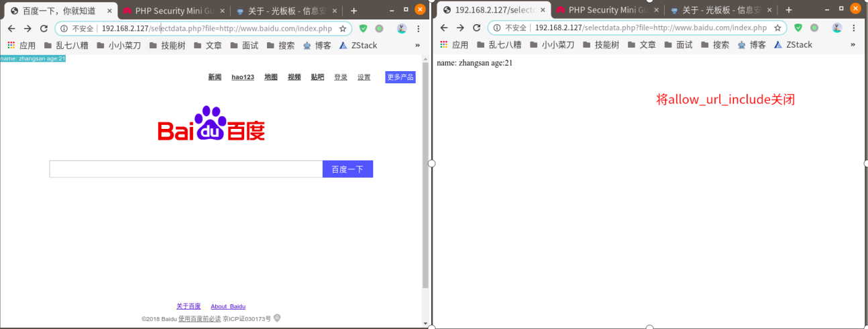868x329 pixels.
Task: Open the ZStack bookmark in left window
Action: tap(358, 45)
